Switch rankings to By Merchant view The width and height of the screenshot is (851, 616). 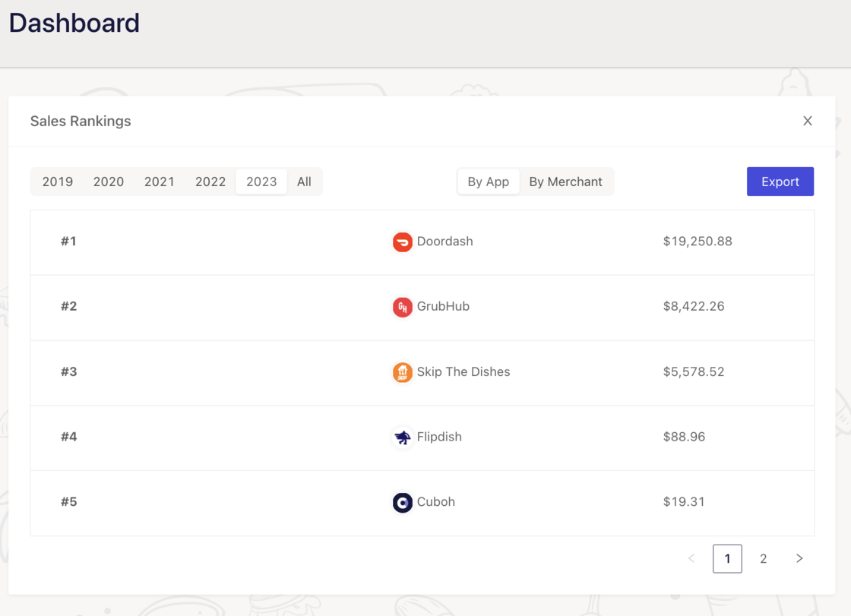pos(565,182)
